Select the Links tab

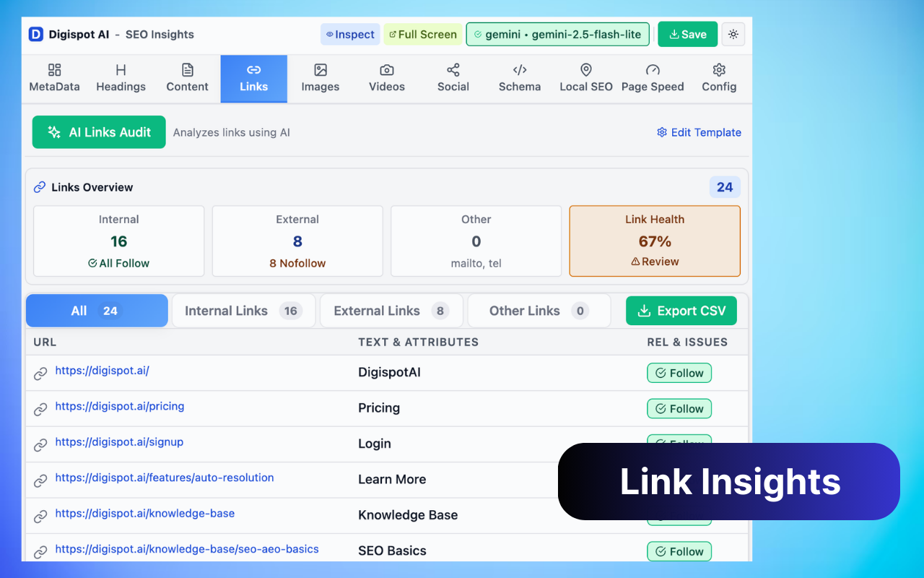(x=253, y=78)
